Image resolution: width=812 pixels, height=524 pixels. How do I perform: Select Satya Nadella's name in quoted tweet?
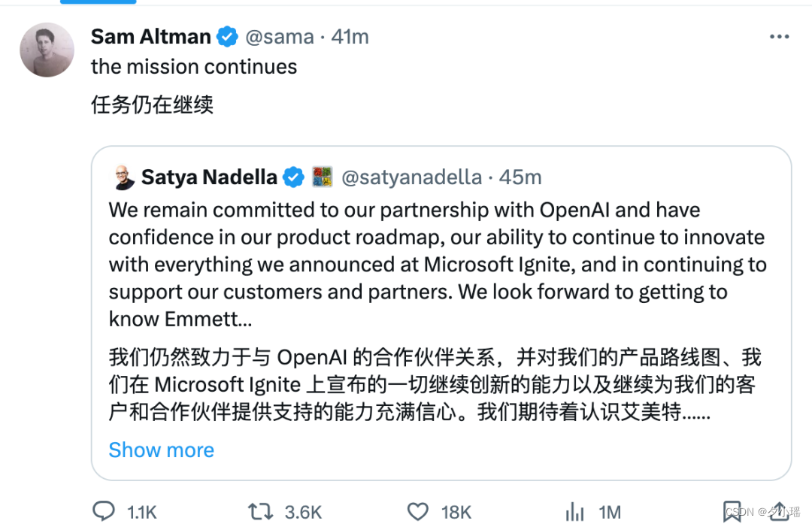208,177
